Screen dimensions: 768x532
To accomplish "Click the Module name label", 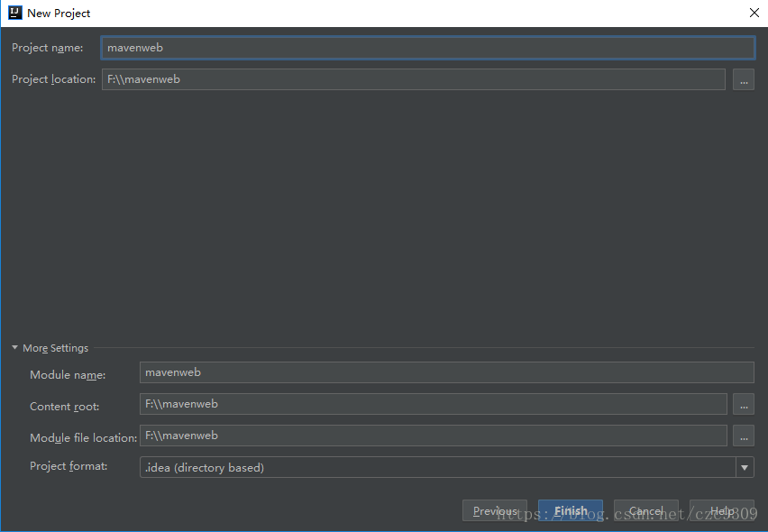I will click(x=68, y=375).
